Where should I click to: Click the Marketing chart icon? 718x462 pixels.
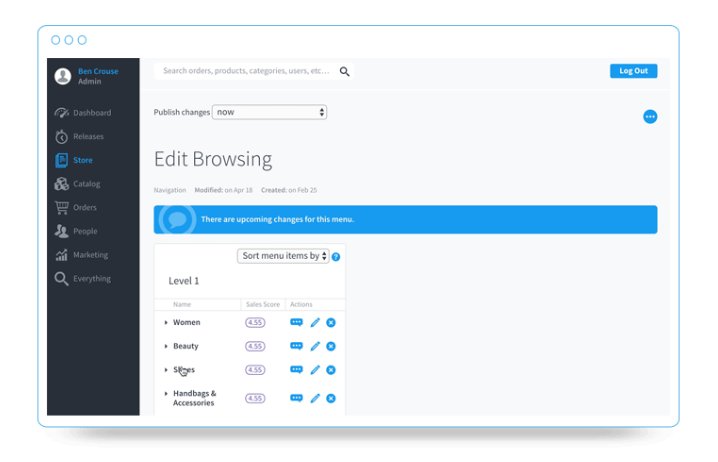61,255
